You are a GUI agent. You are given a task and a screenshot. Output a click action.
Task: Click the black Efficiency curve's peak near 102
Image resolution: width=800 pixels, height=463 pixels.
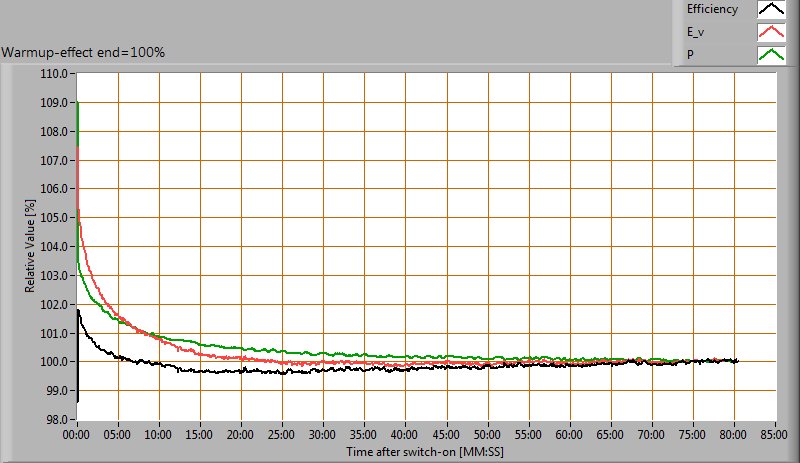(x=79, y=311)
